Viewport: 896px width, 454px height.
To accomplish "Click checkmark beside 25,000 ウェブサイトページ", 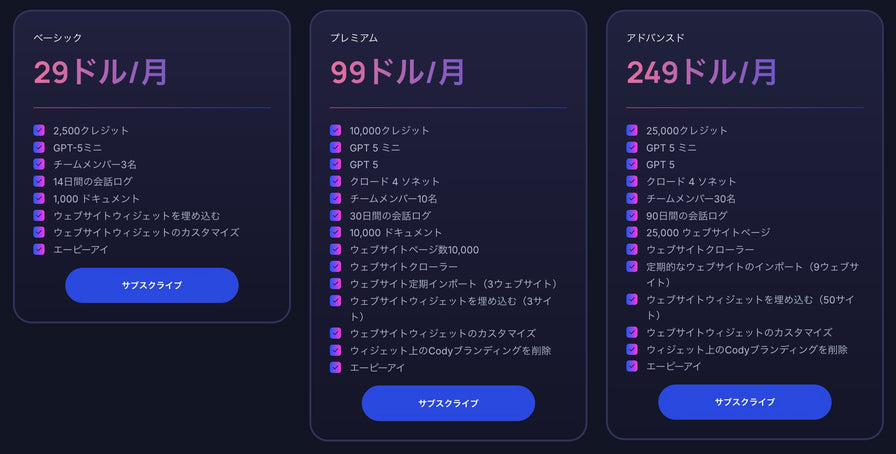I will point(632,232).
